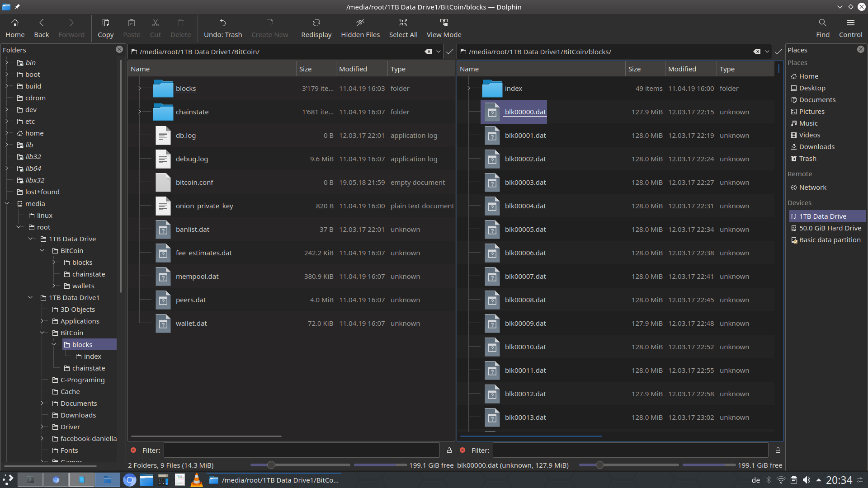Open Home in Places panel

coord(808,76)
